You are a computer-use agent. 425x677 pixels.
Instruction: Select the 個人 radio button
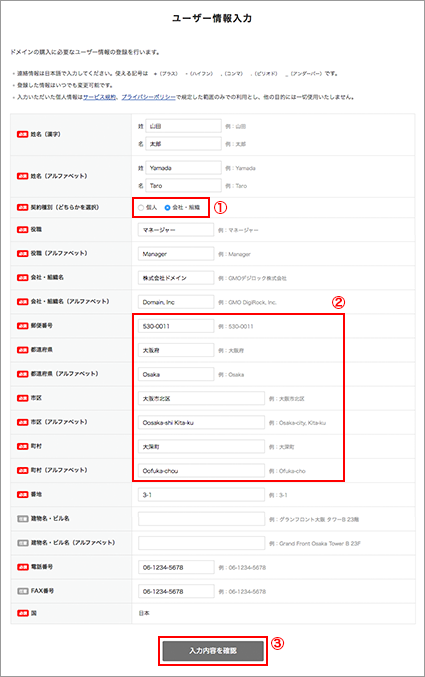point(141,208)
